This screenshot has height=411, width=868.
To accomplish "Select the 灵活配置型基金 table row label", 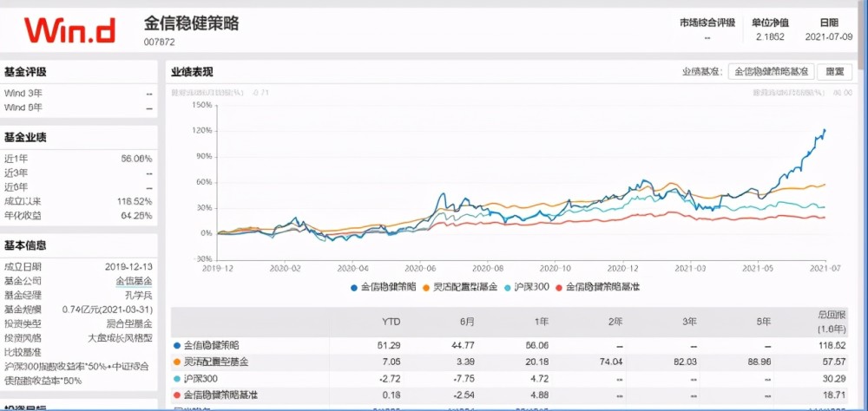I will pyautogui.click(x=216, y=362).
